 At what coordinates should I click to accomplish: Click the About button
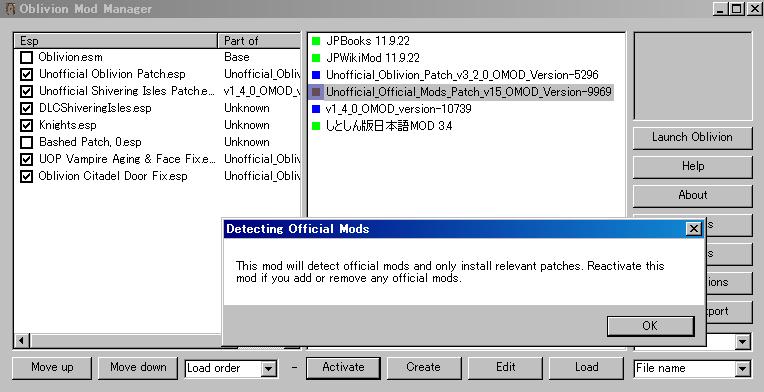(x=692, y=195)
